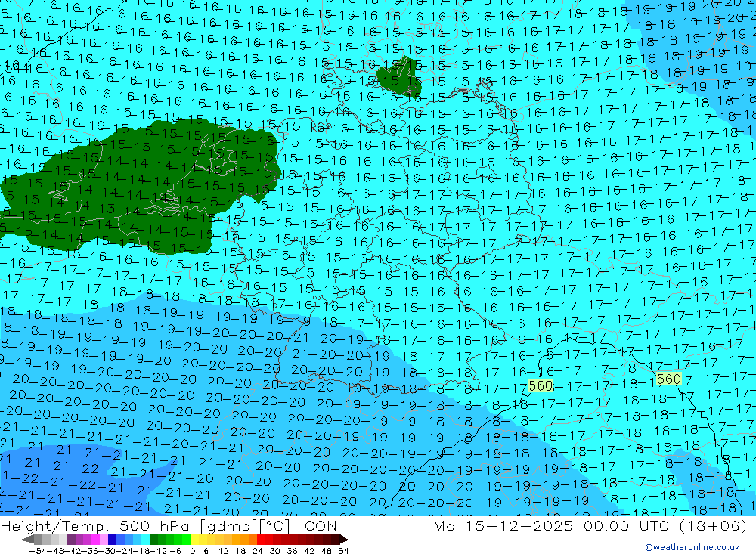The width and height of the screenshot is (756, 554).
Task: Click the Mo 15-12-2025 00:00 UTC date label
Action: (553, 525)
